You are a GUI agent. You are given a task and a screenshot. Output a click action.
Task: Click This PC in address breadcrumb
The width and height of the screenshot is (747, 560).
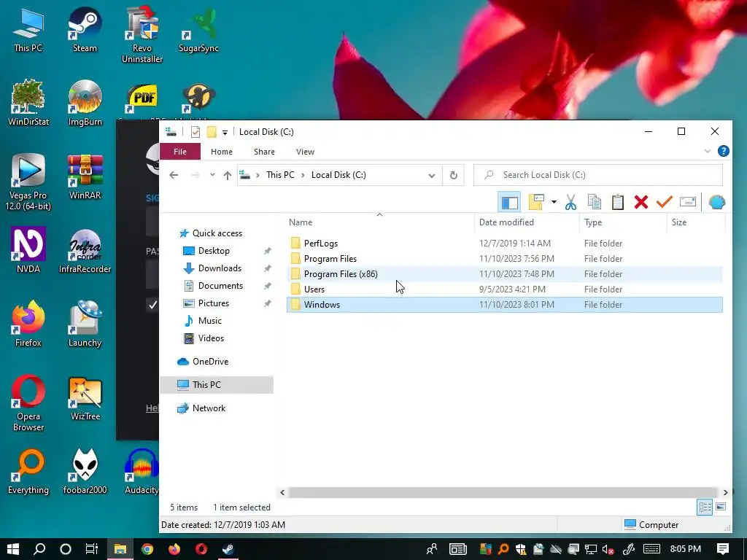[280, 175]
